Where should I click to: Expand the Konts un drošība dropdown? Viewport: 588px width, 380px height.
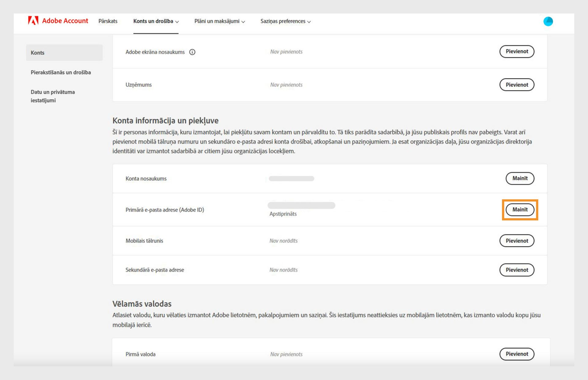[x=156, y=21]
